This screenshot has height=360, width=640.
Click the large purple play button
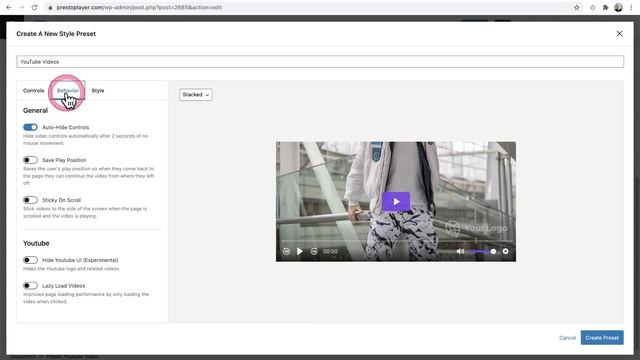396,202
